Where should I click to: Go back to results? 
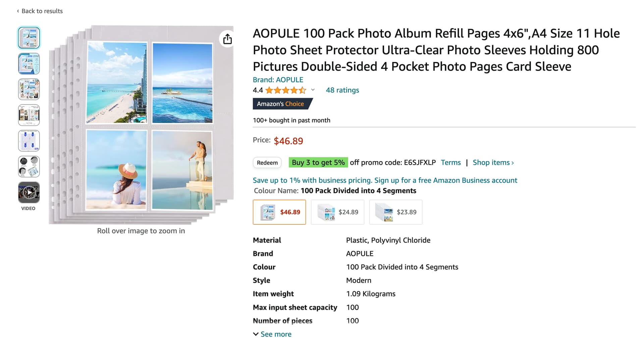point(40,11)
